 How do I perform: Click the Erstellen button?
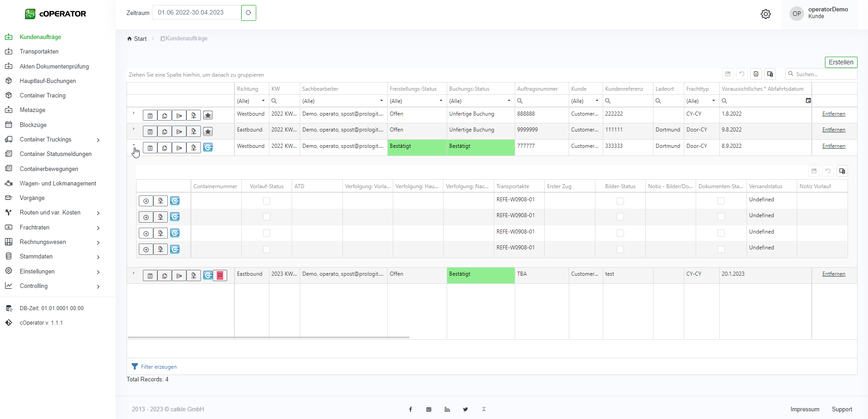(x=841, y=62)
